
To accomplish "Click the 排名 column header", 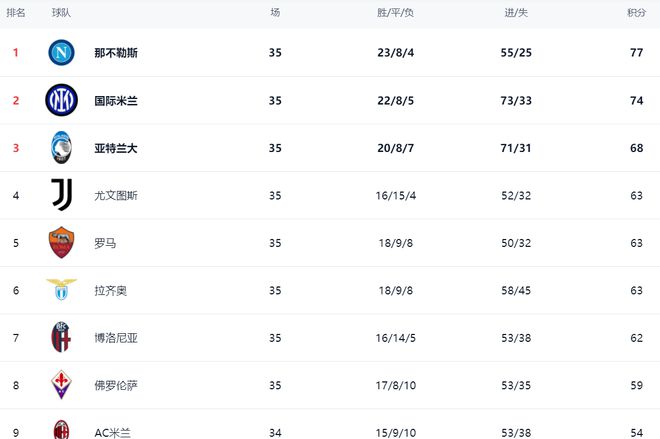I will (x=16, y=13).
